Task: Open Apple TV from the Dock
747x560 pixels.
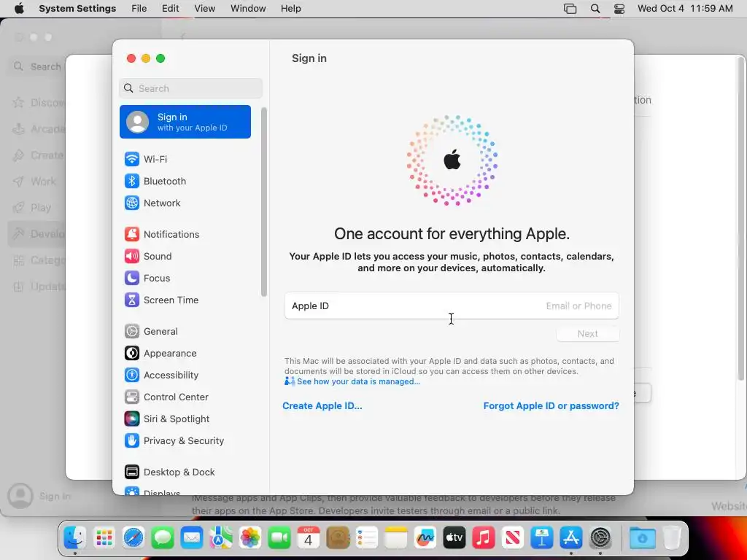Action: pyautogui.click(x=454, y=538)
